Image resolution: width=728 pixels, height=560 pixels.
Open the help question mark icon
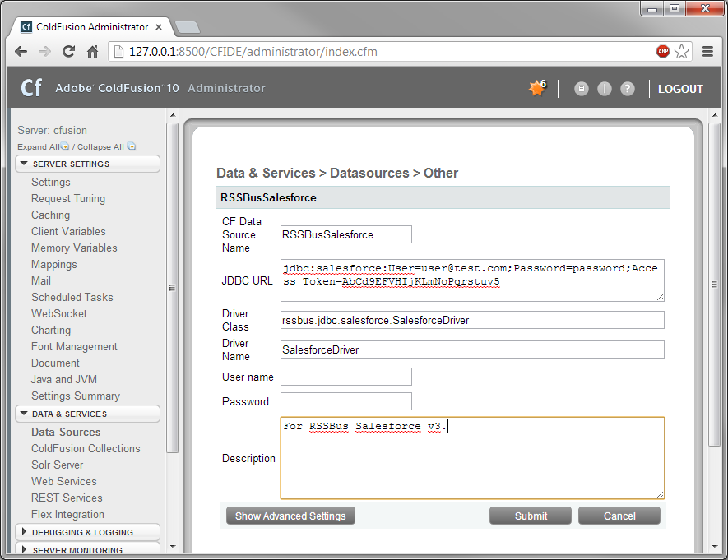(628, 89)
